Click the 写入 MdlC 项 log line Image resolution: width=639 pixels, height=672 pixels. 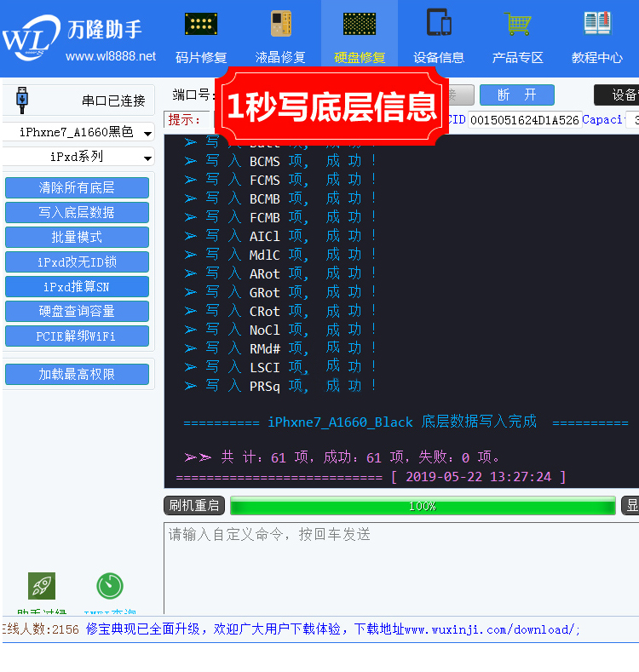280,255
